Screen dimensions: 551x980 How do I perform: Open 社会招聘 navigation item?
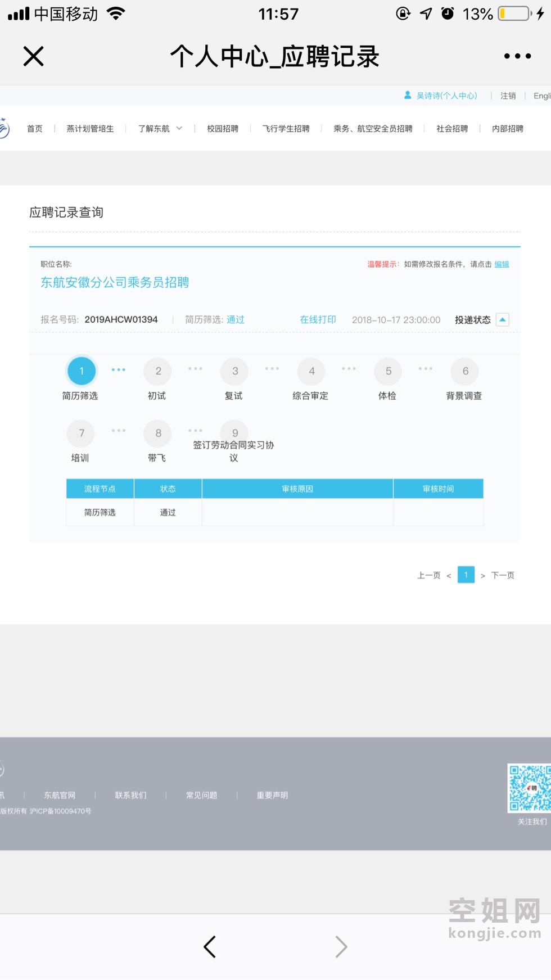(452, 129)
